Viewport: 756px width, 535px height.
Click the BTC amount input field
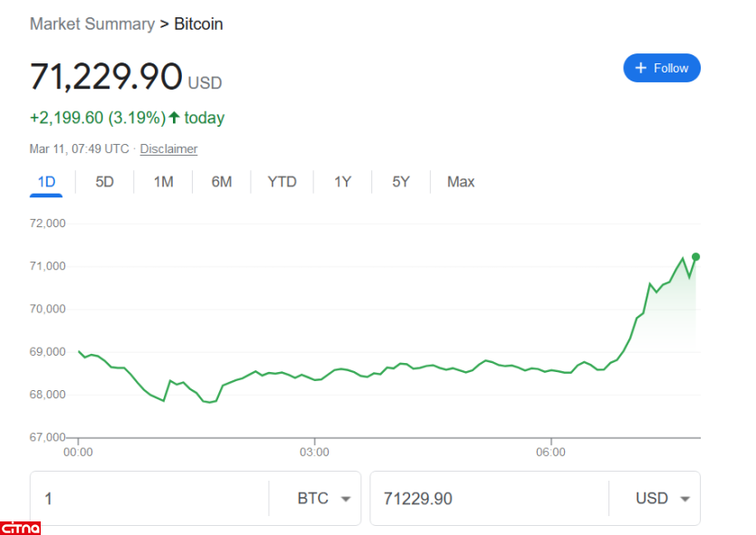pos(149,499)
